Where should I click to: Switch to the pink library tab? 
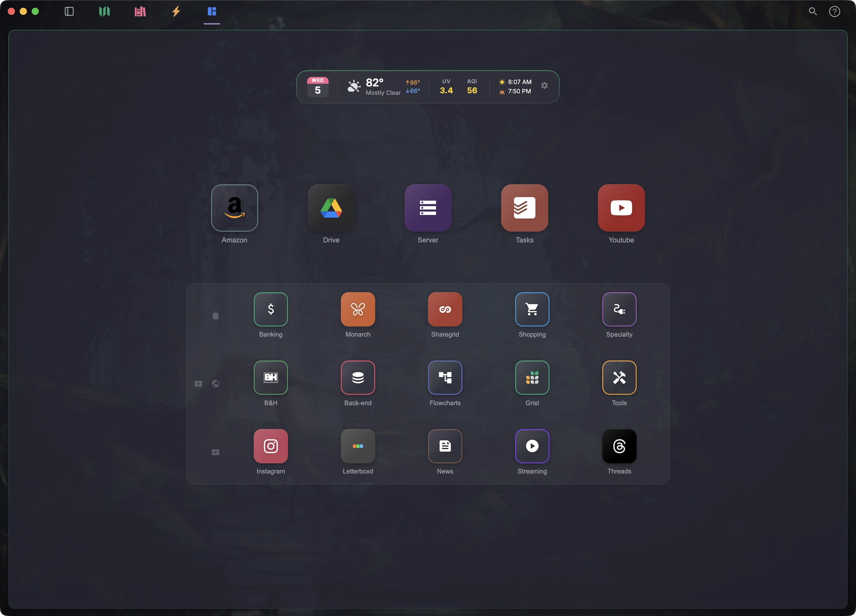140,11
